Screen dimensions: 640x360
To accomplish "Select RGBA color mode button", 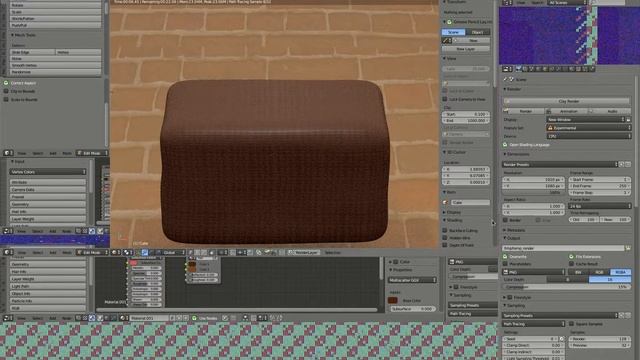I will point(620,272).
